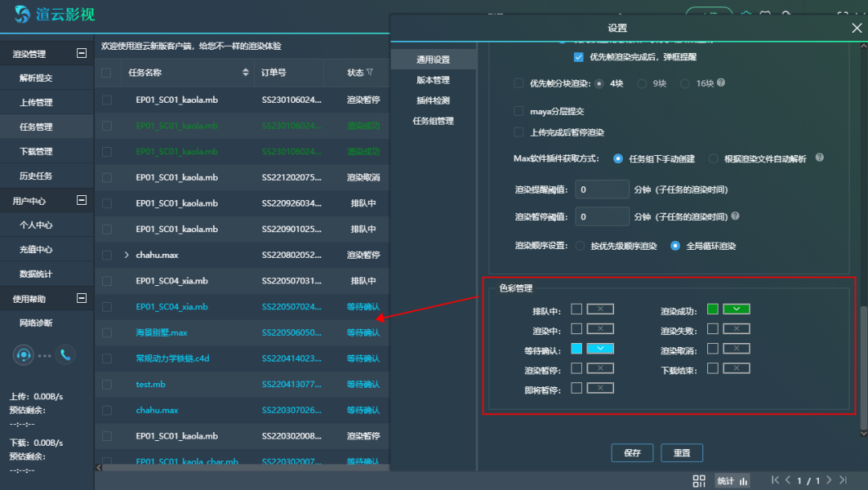
Task: Click the 重置 button
Action: [x=682, y=453]
